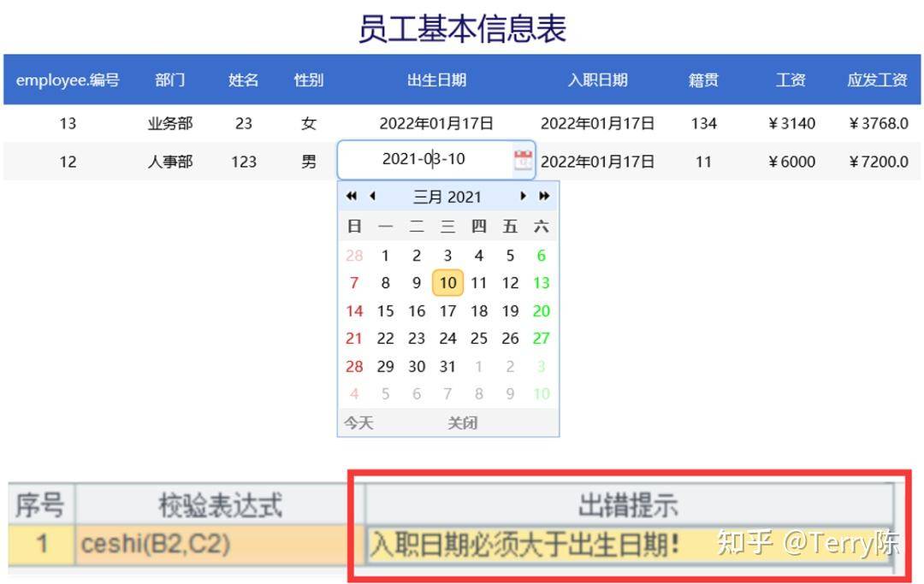Viewport: 924px width, 584px height.
Task: Click the 出错提示 column header
Action: (629, 505)
